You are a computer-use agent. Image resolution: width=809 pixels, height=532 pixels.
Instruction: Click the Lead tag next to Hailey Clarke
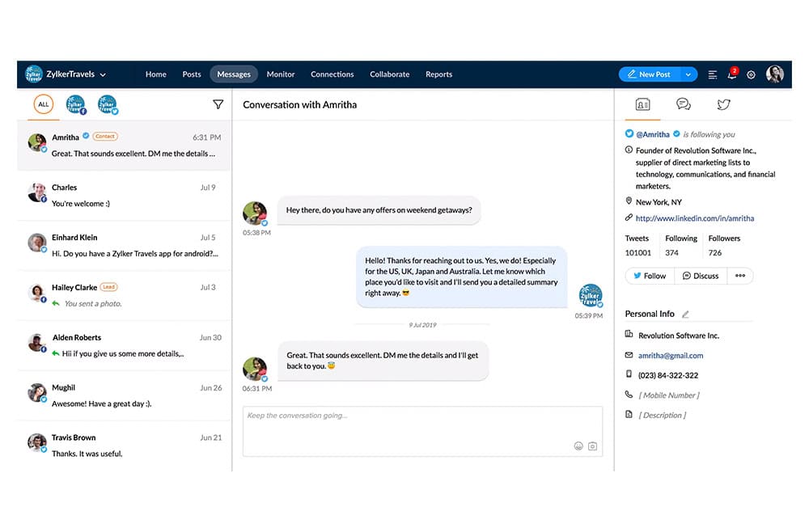click(x=108, y=287)
